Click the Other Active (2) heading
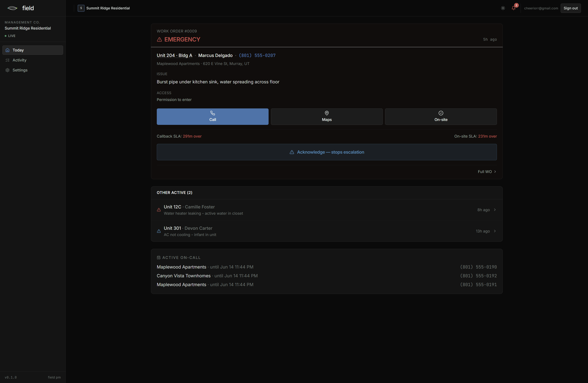 (x=174, y=193)
